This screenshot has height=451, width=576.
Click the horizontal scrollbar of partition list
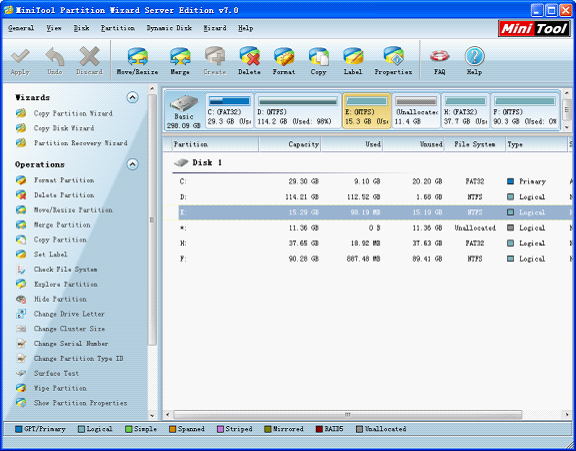[348, 415]
